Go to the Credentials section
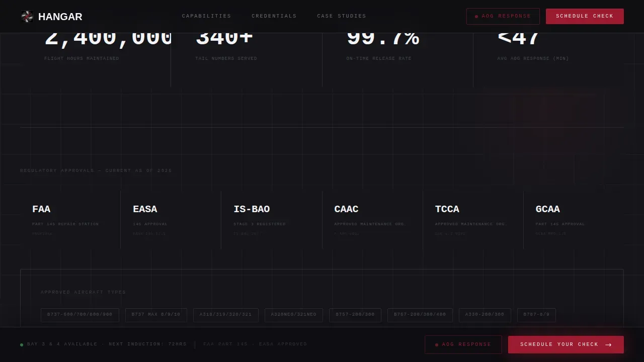644x362 pixels. coord(274,16)
